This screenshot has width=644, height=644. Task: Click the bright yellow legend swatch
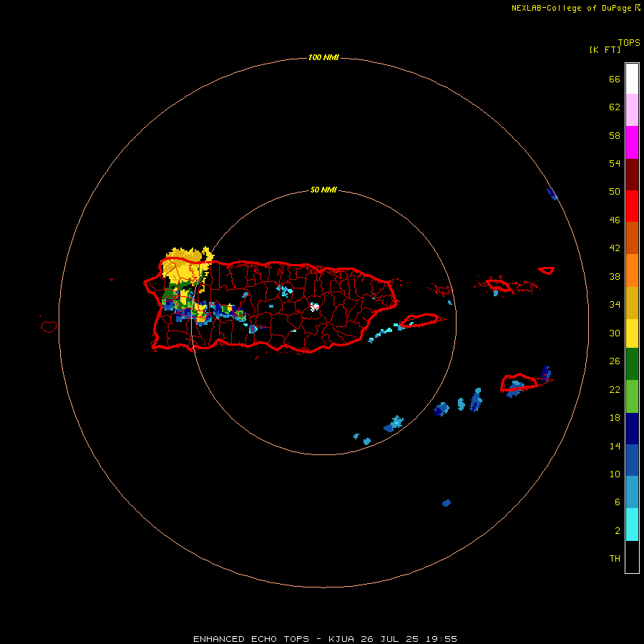[632, 333]
